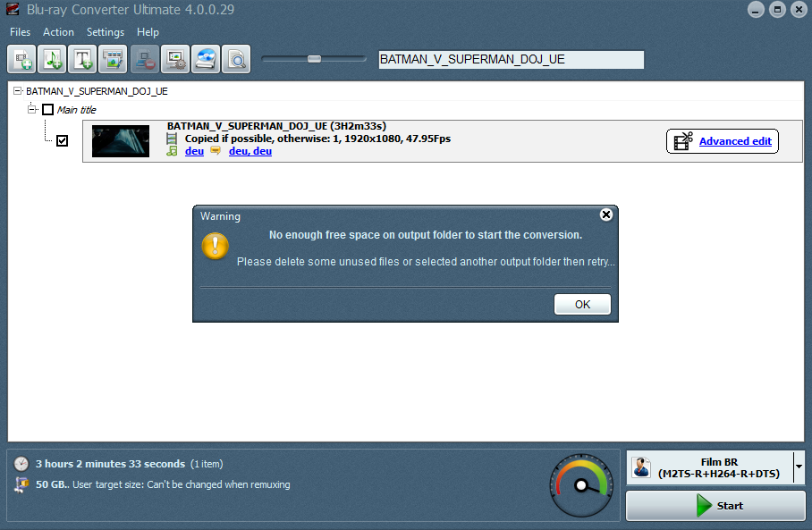
Task: Click the add subtitle text toolbar icon
Action: [82, 60]
